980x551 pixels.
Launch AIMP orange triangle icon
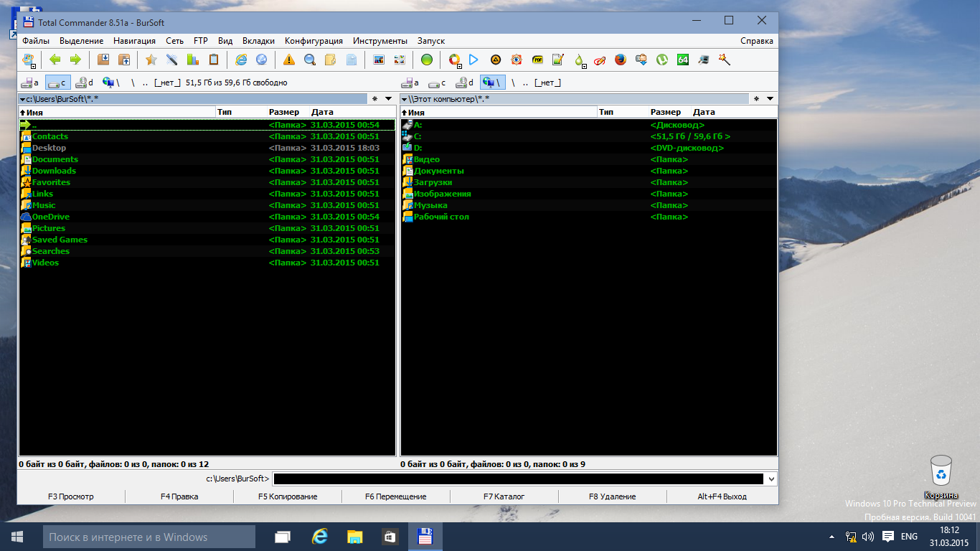tap(495, 60)
